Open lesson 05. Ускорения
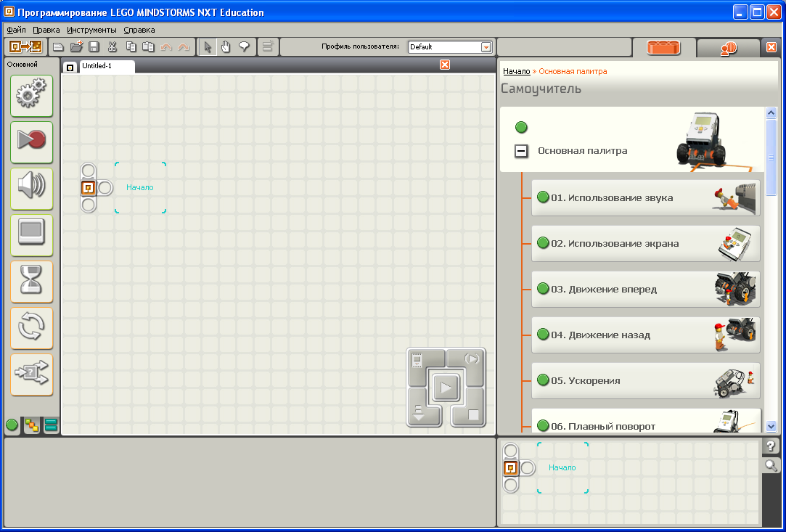The width and height of the screenshot is (786, 532). point(646,380)
